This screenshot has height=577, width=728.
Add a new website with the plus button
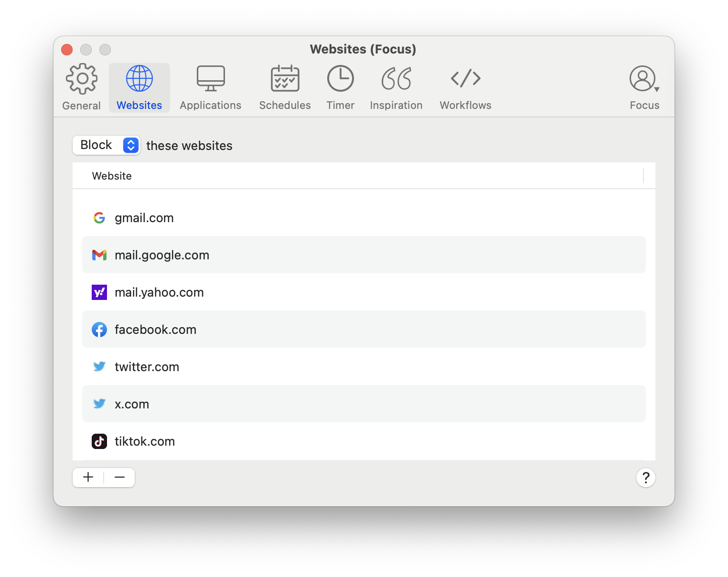point(88,477)
